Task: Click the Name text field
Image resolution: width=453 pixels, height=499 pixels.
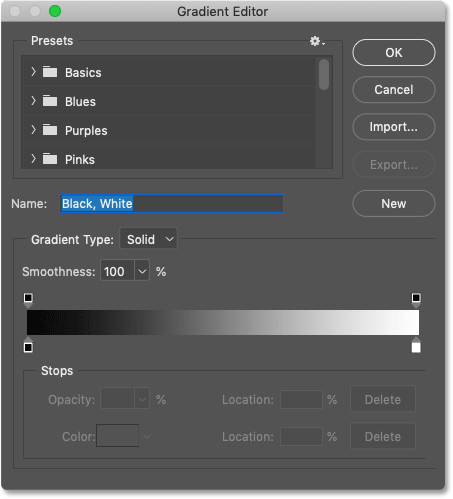Action: [x=172, y=204]
